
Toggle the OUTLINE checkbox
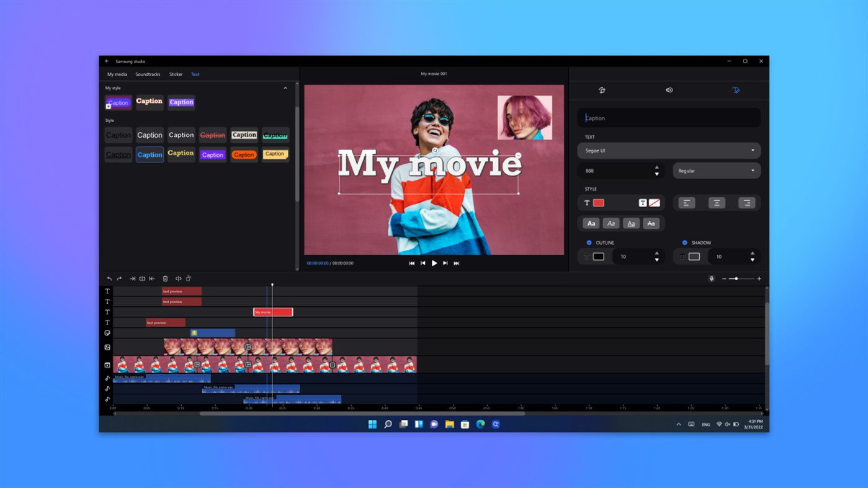pos(589,242)
